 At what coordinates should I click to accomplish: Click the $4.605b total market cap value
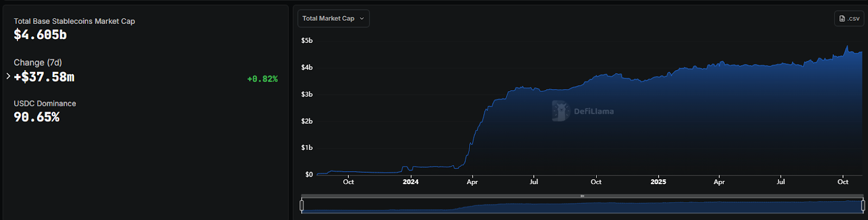tap(40, 35)
